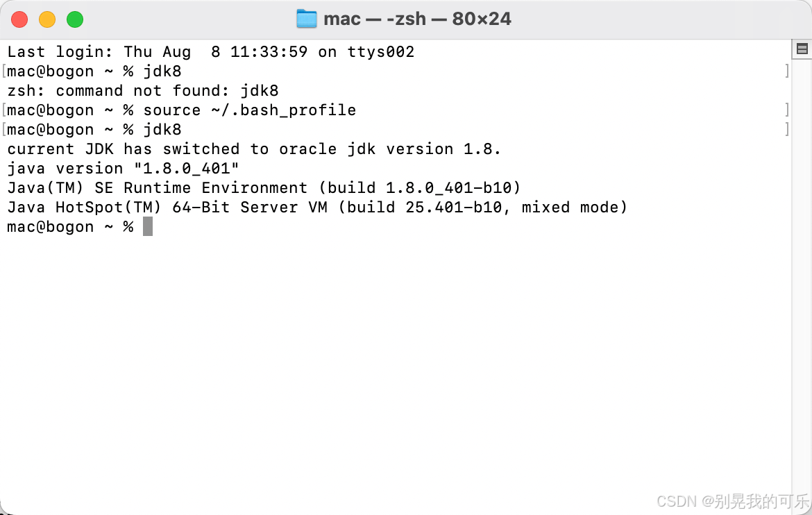Click the second "jdk8" command entered

point(162,130)
